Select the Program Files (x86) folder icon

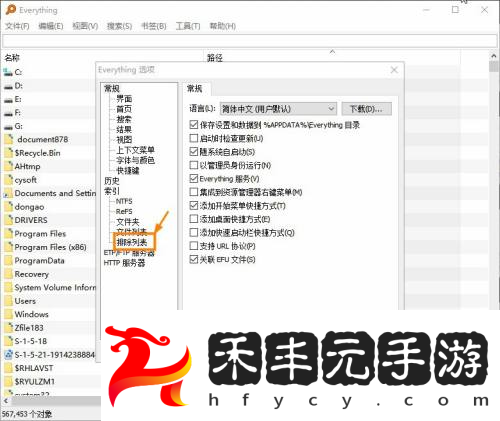(9, 247)
